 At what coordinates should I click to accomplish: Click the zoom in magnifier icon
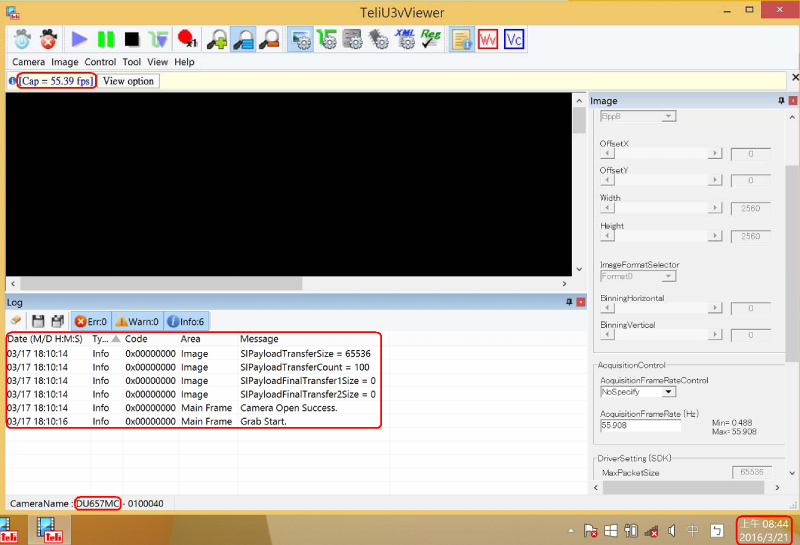(217, 40)
